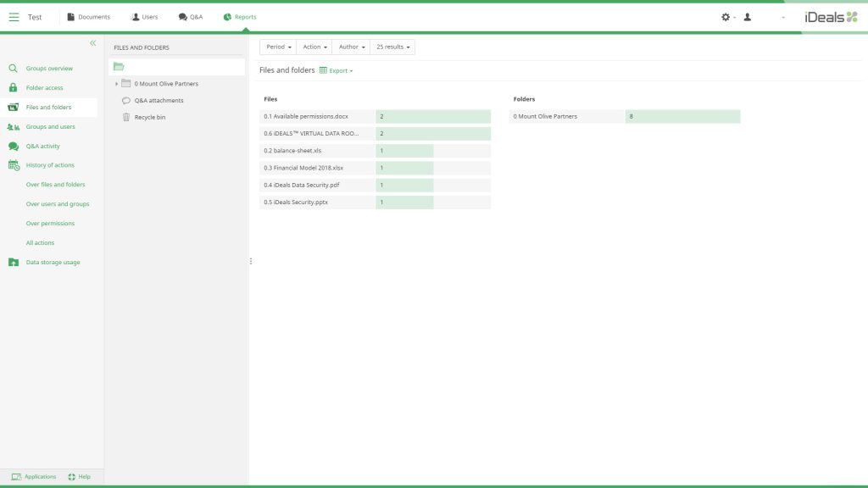The height and width of the screenshot is (488, 868).
Task: Click the Recycle bin trash icon
Action: (126, 117)
